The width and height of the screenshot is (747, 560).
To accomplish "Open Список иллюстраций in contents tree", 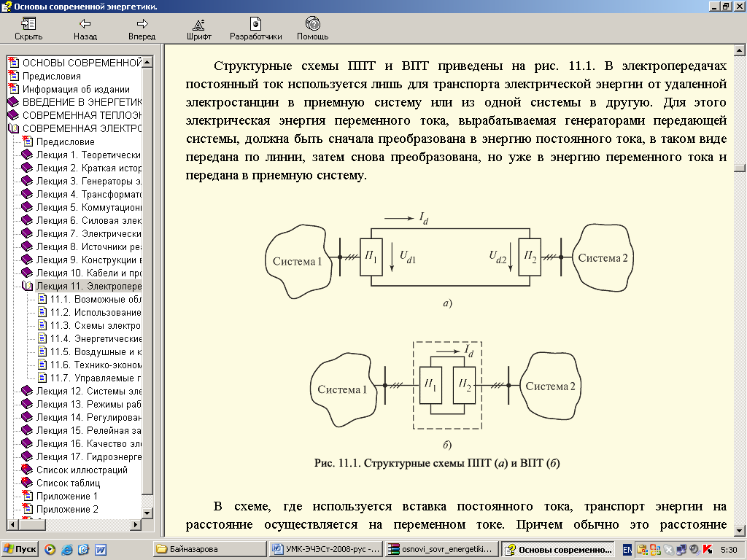I will pos(81,470).
